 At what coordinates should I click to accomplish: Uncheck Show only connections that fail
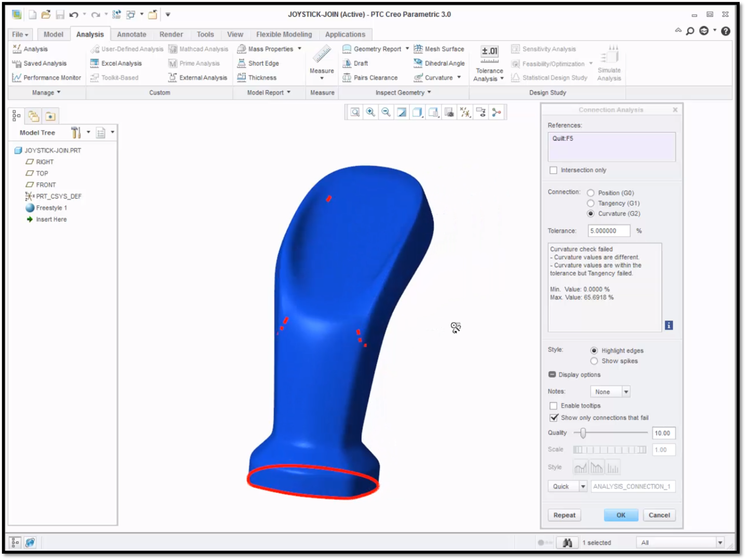[x=554, y=417]
